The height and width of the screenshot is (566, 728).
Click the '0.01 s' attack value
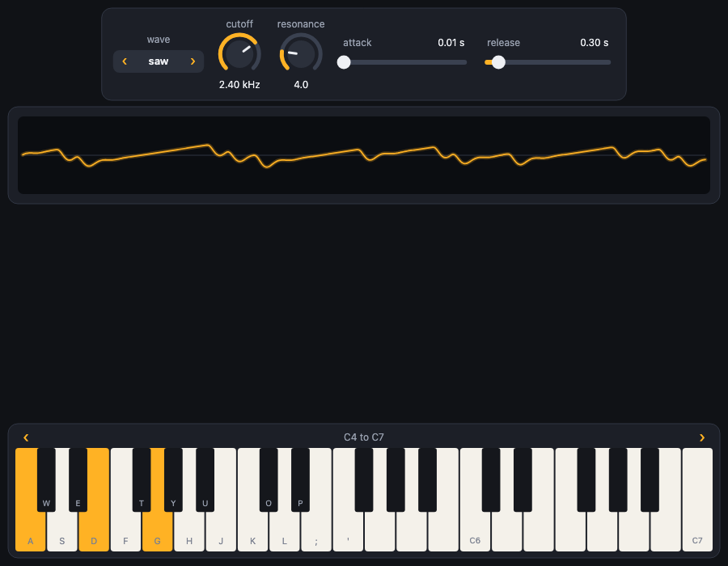(451, 43)
